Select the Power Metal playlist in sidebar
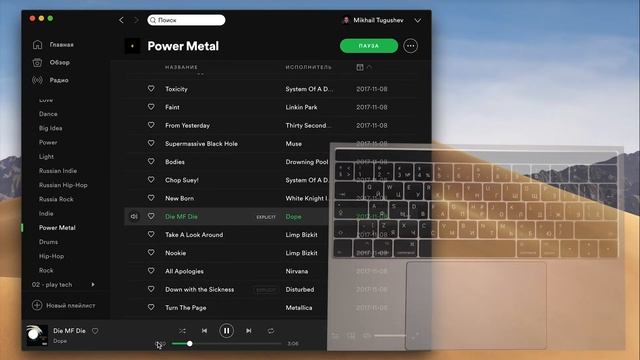Image resolution: width=640 pixels, height=360 pixels. click(x=57, y=228)
